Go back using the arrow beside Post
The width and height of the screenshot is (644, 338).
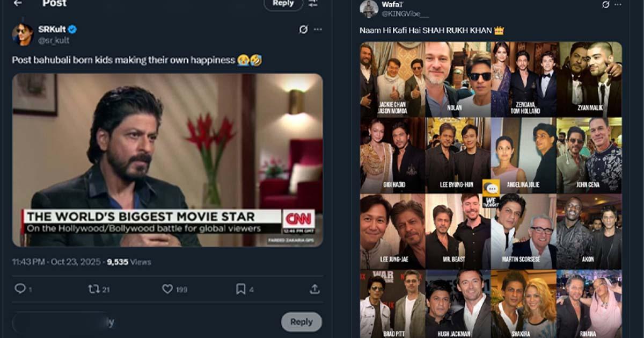pos(18,3)
